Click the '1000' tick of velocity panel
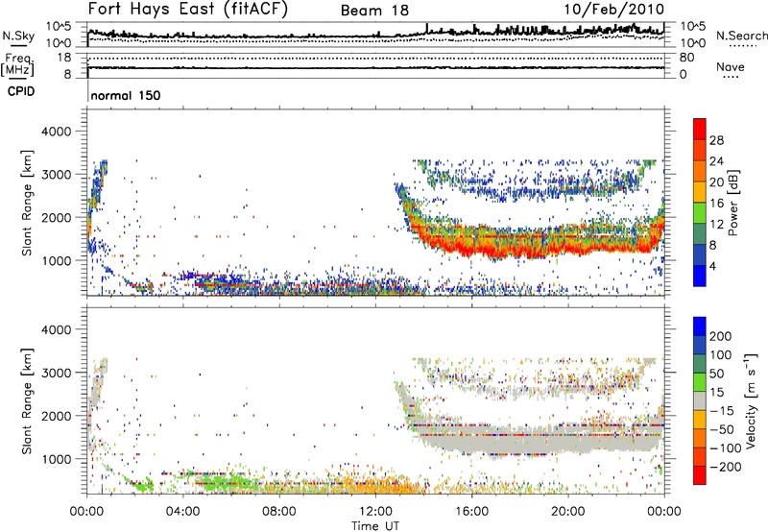Image resolution: width=768 pixels, height=532 pixels. click(x=56, y=459)
